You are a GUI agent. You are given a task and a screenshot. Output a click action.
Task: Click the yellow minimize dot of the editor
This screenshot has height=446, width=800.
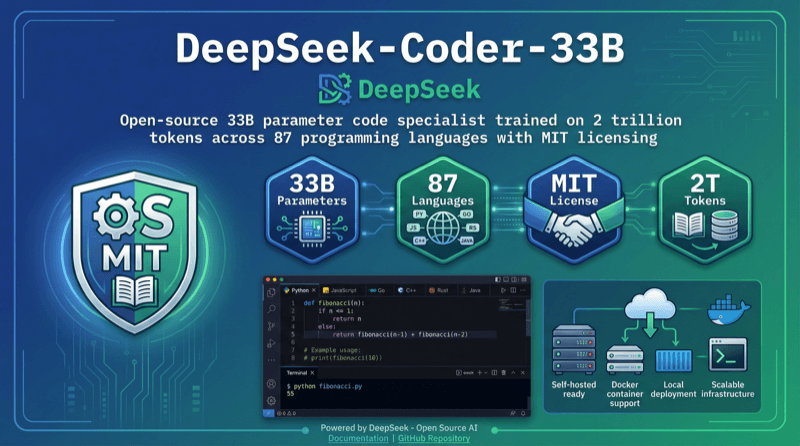coord(274,280)
